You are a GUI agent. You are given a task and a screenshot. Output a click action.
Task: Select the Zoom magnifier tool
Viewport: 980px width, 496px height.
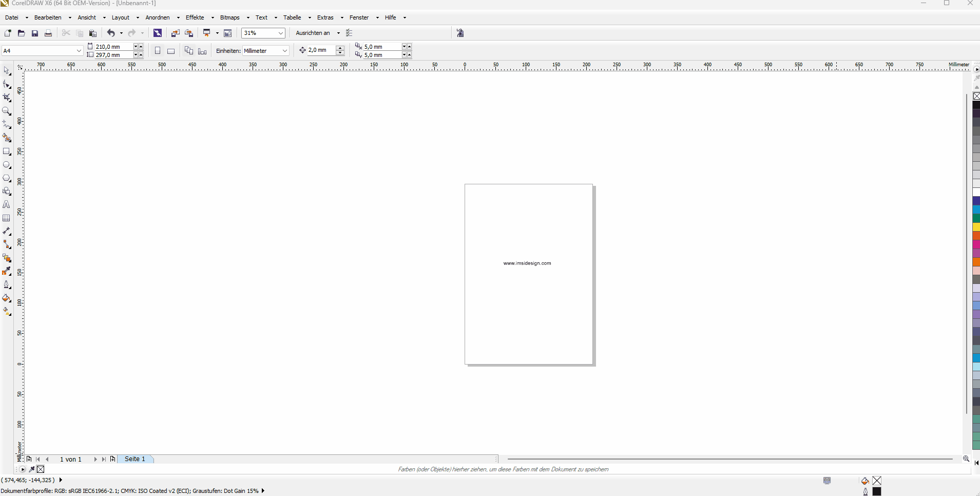[x=7, y=111]
